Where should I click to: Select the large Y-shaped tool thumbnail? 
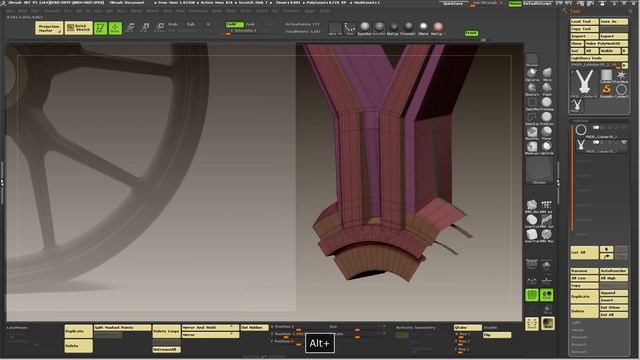(x=584, y=84)
